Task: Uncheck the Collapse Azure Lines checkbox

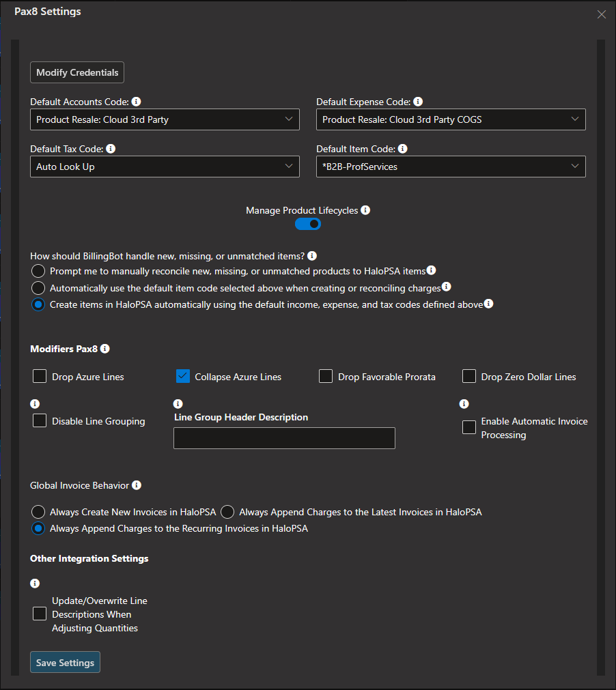Action: pos(183,376)
